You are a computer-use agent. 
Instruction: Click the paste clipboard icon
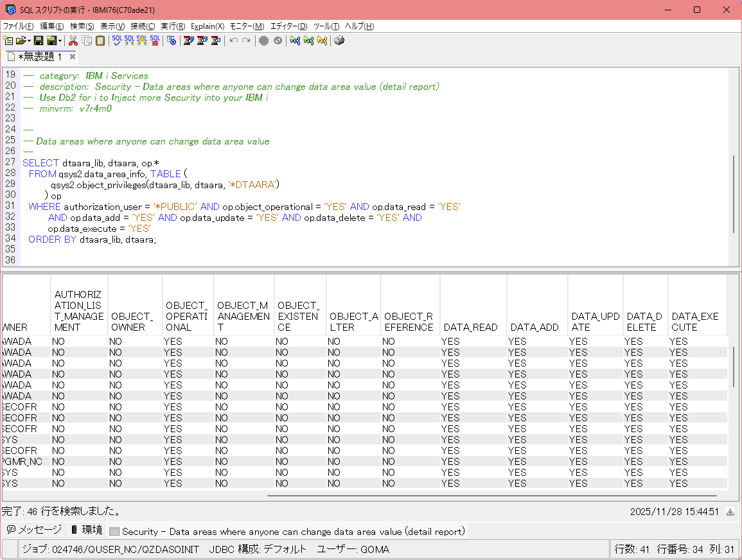click(100, 40)
